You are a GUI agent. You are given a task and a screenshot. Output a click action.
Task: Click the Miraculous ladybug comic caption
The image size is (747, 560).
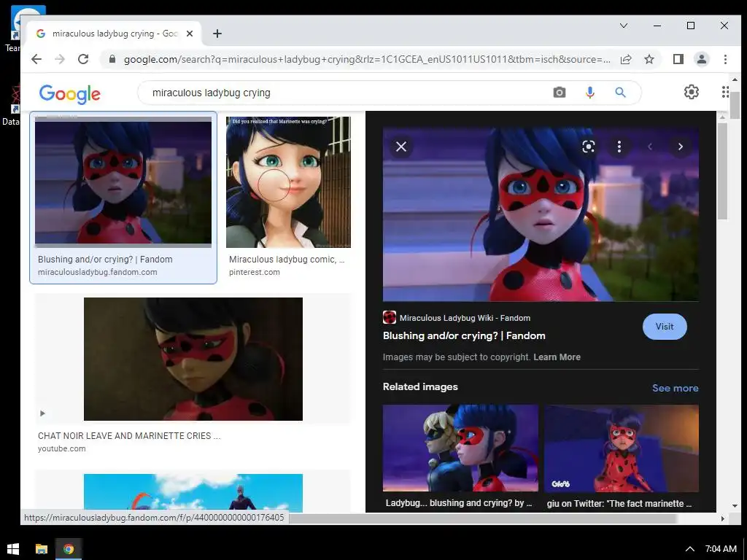coord(287,260)
